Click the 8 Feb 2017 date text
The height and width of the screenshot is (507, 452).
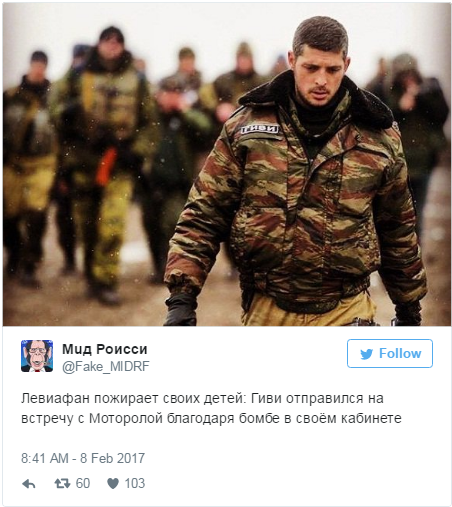(x=112, y=458)
